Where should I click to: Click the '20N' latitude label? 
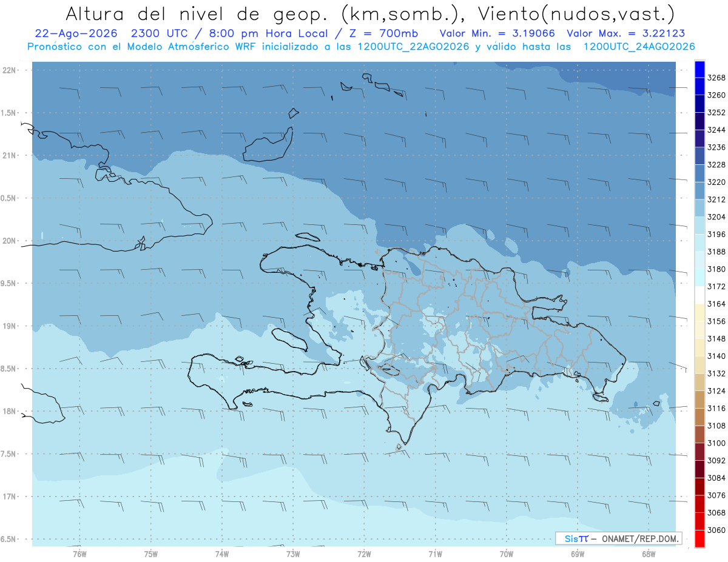click(9, 241)
